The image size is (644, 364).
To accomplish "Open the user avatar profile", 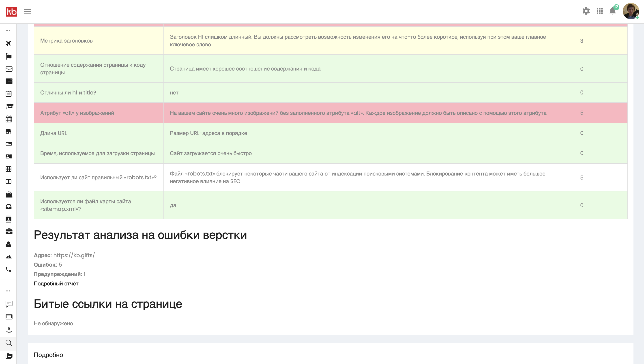I will click(x=631, y=11).
